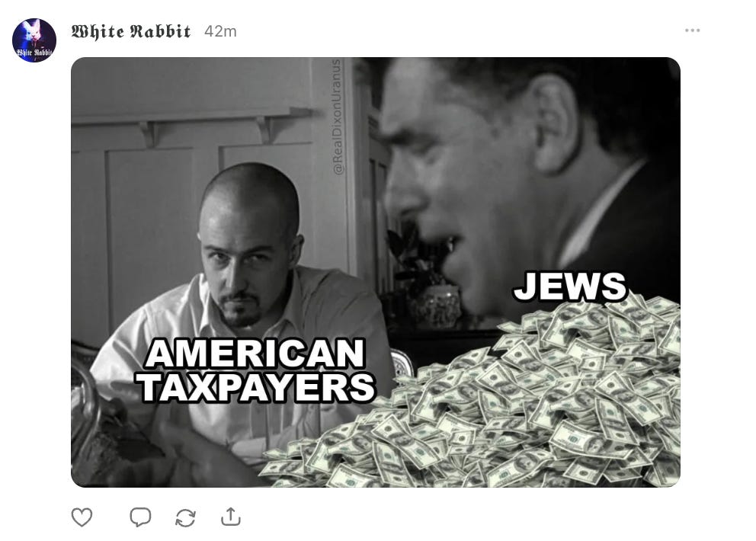
Task: Open the post permalink via 42m timestamp
Action: tap(220, 31)
